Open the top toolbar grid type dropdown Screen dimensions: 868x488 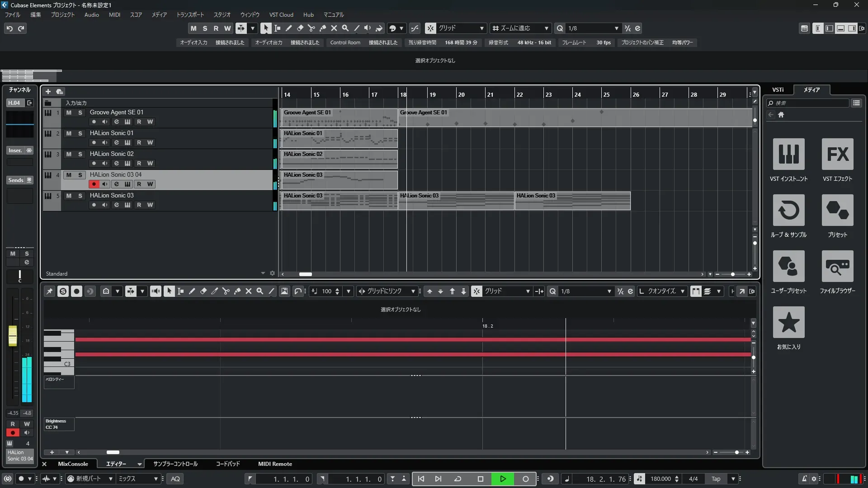481,28
